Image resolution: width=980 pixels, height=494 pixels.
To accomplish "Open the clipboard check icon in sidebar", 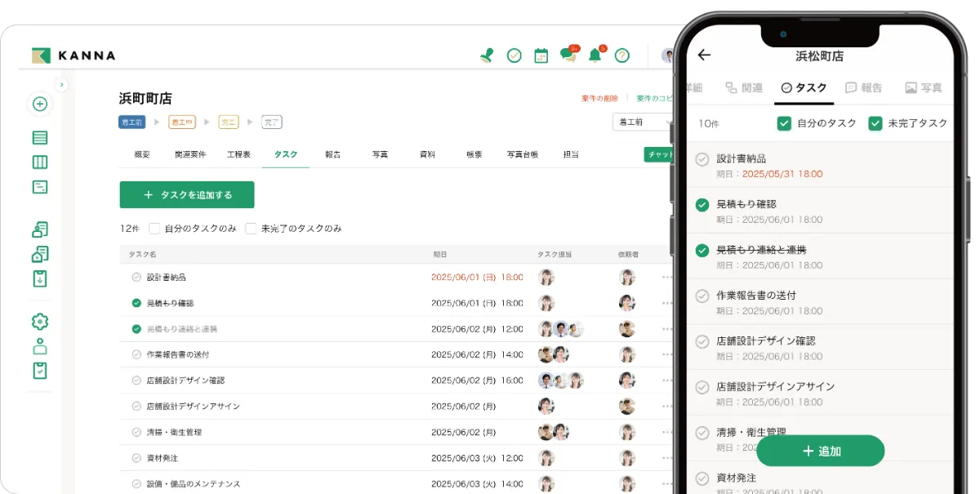I will pyautogui.click(x=40, y=371).
